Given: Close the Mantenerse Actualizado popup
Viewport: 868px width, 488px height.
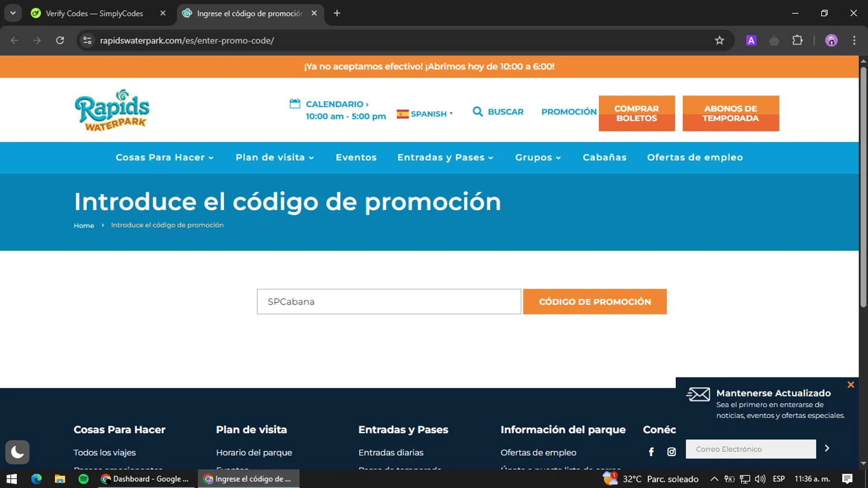Looking at the screenshot, I should (851, 384).
